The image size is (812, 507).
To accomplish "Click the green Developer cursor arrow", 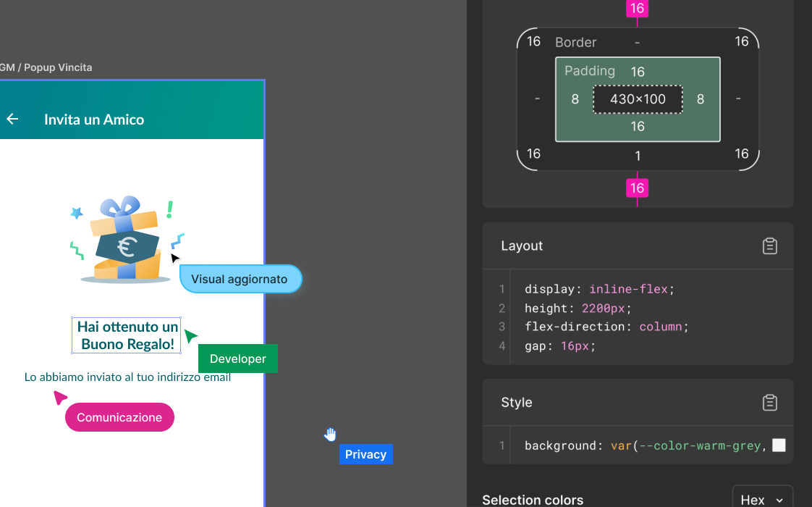I will [190, 336].
